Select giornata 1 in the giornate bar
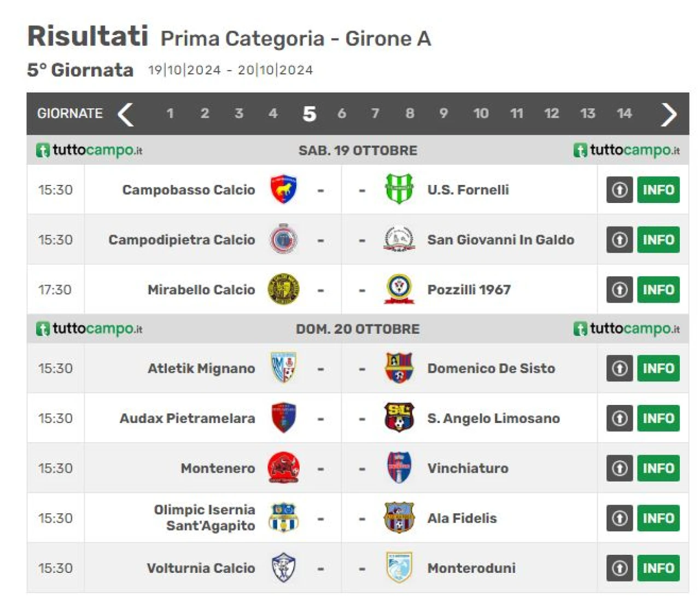Screen dimensions: 700x609 click(x=170, y=113)
